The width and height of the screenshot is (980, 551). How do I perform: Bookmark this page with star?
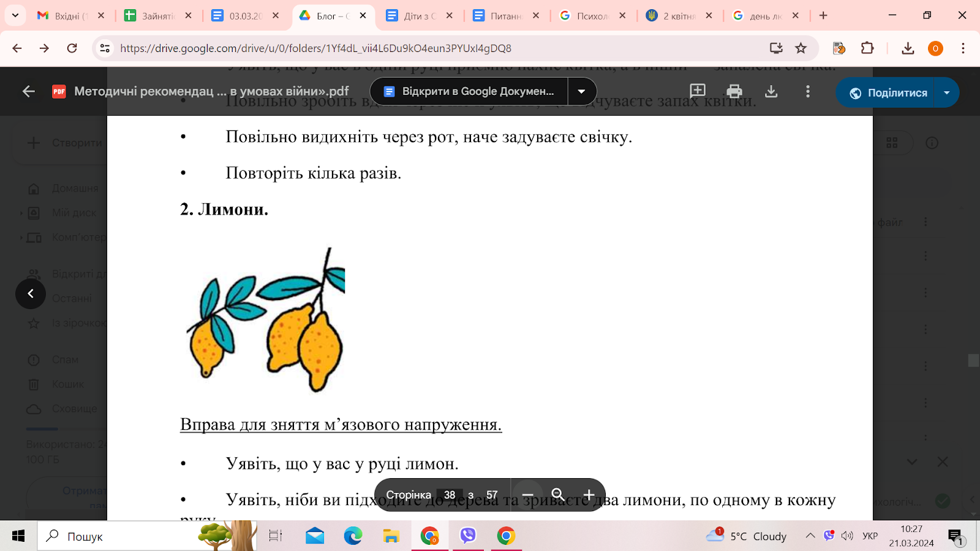coord(801,48)
